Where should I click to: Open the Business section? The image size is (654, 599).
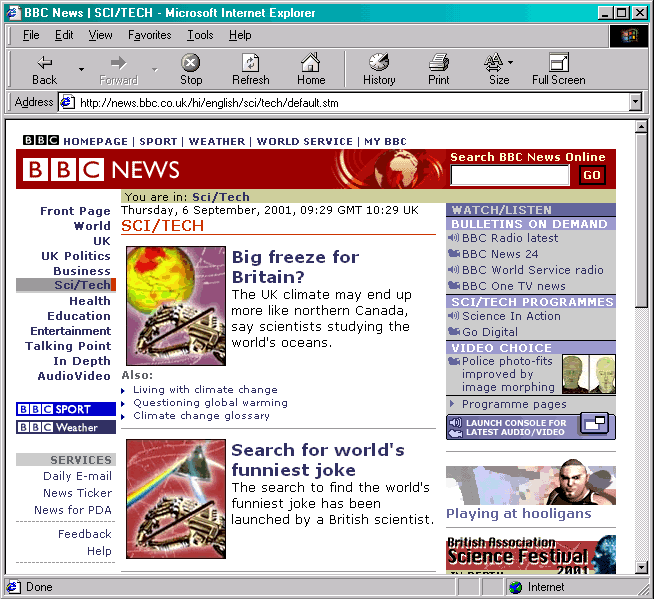[82, 271]
